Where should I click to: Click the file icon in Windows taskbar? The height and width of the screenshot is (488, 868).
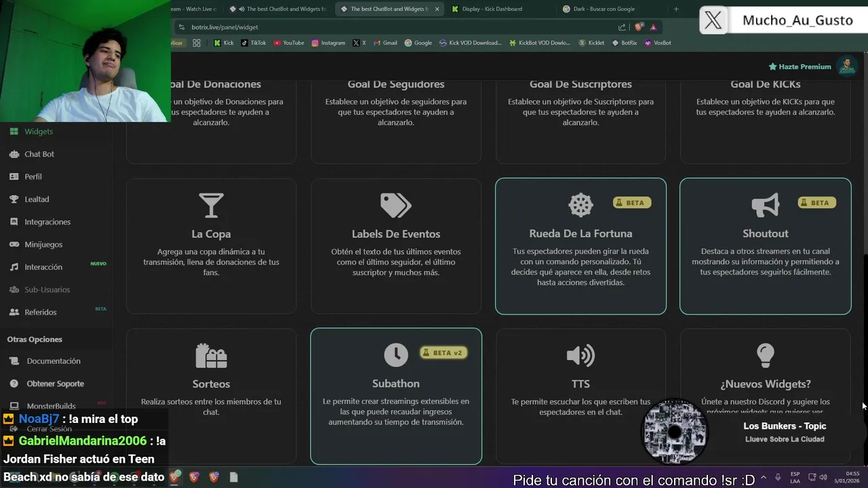point(233,477)
